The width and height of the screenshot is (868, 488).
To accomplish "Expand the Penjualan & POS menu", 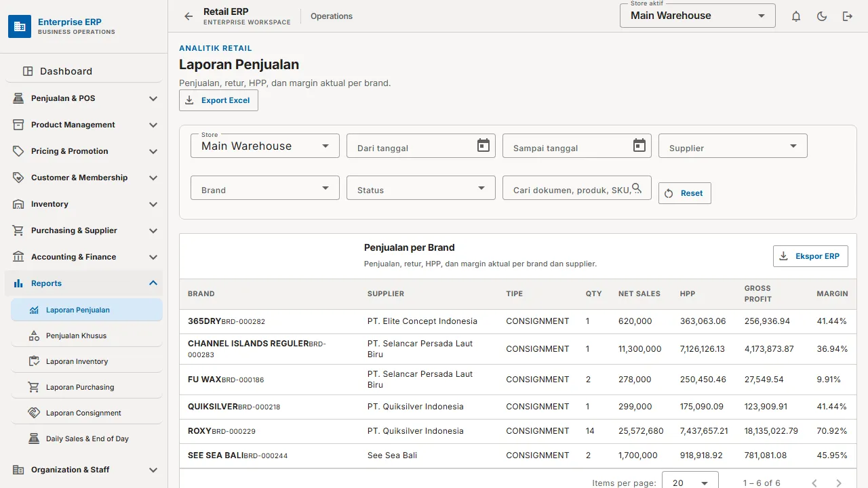I will pyautogui.click(x=84, y=98).
